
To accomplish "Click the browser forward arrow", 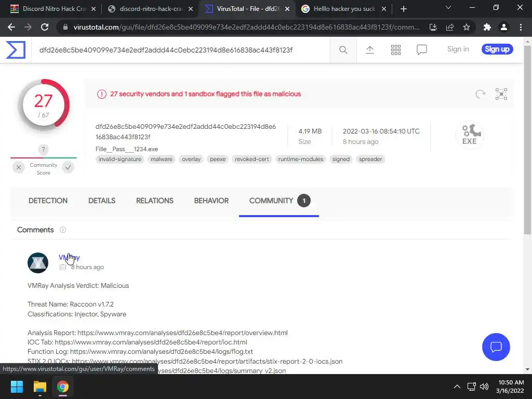I will click(x=28, y=27).
